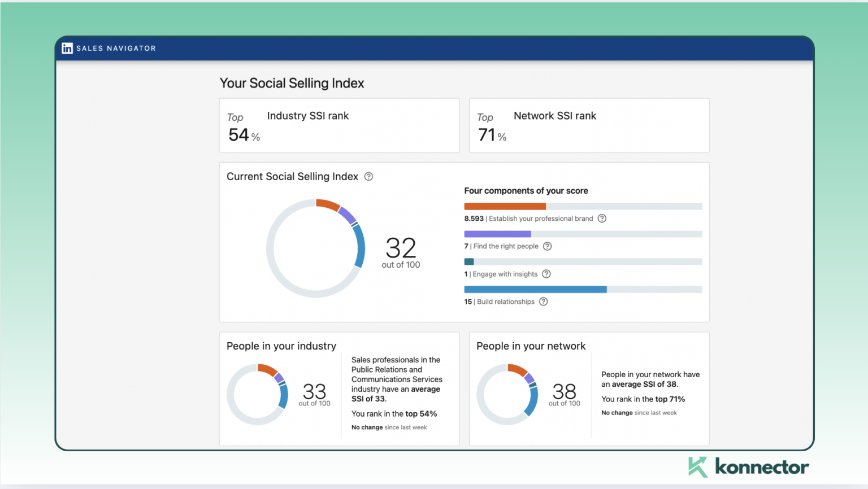The height and width of the screenshot is (489, 868).
Task: Click the orange segment of the SSI donut chart
Action: [x=327, y=203]
